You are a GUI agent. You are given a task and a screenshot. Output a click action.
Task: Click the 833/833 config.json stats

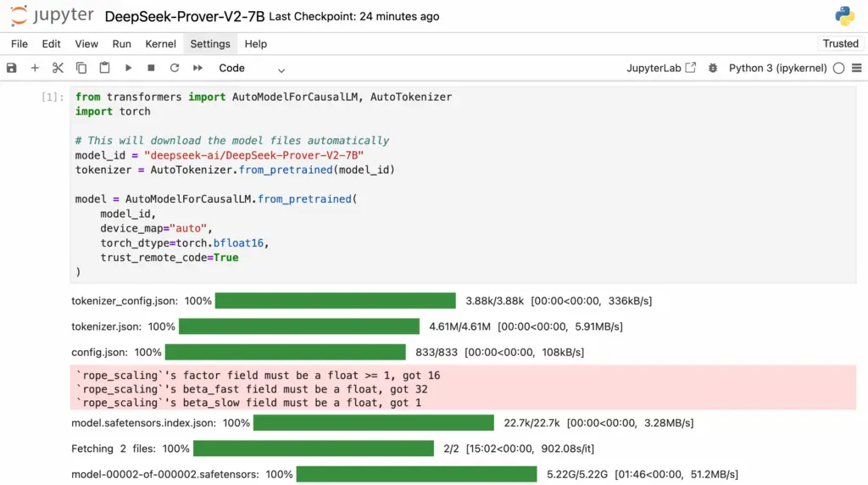(499, 352)
